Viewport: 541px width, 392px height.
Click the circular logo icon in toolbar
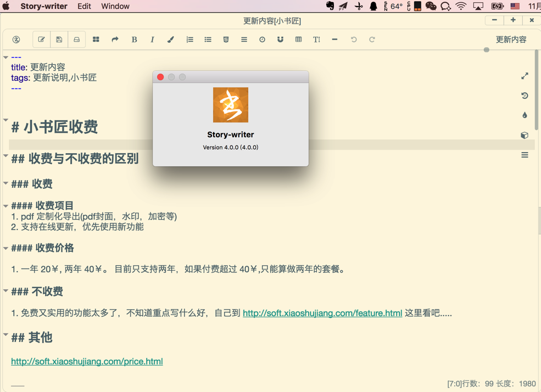pos(16,40)
